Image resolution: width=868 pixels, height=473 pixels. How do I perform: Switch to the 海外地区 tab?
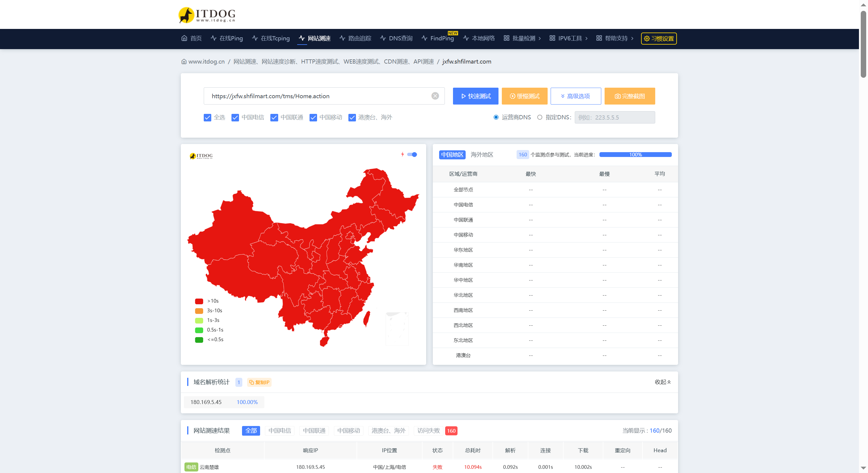[x=482, y=155]
